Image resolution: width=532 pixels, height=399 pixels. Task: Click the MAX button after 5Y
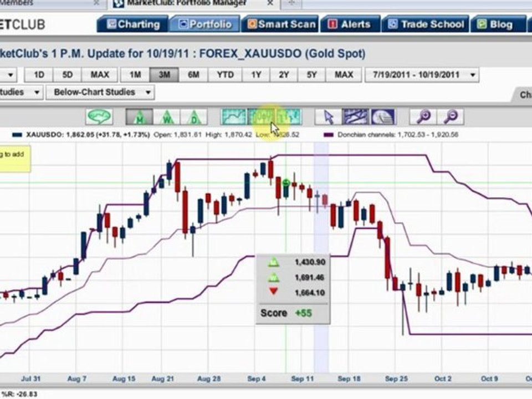click(x=344, y=75)
